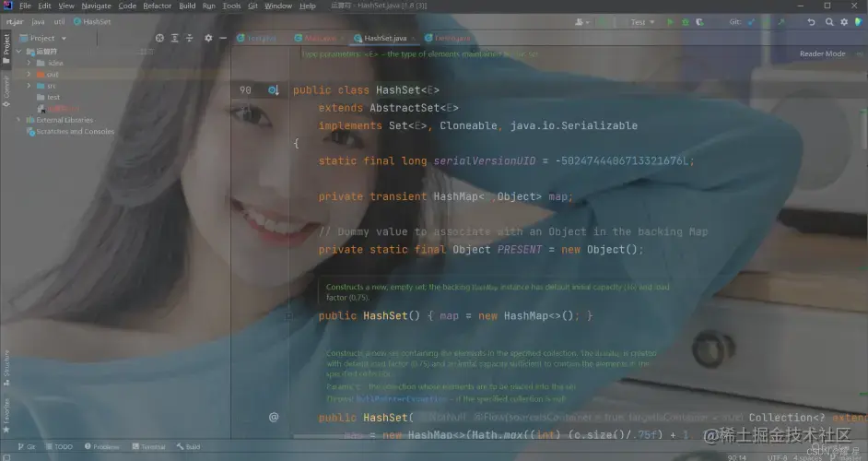This screenshot has height=461, width=868.
Task: Toggle the Project side tab
Action: pyautogui.click(x=6, y=48)
